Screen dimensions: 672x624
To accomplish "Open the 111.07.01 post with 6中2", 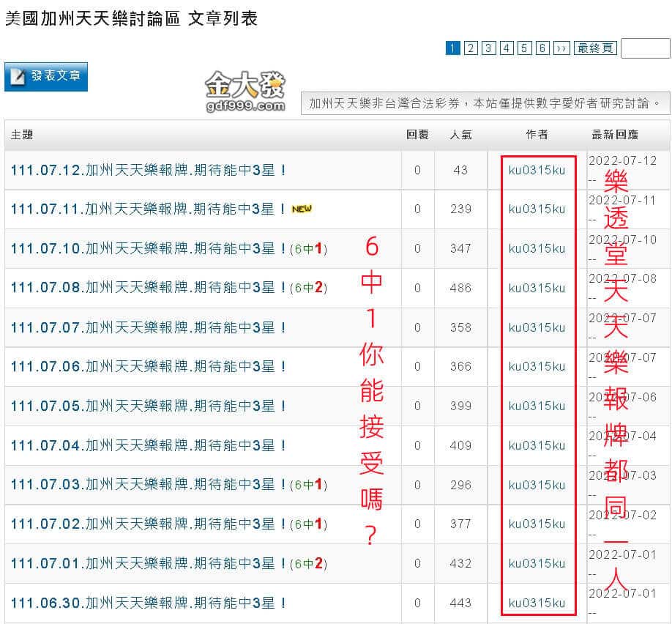I will [148, 563].
